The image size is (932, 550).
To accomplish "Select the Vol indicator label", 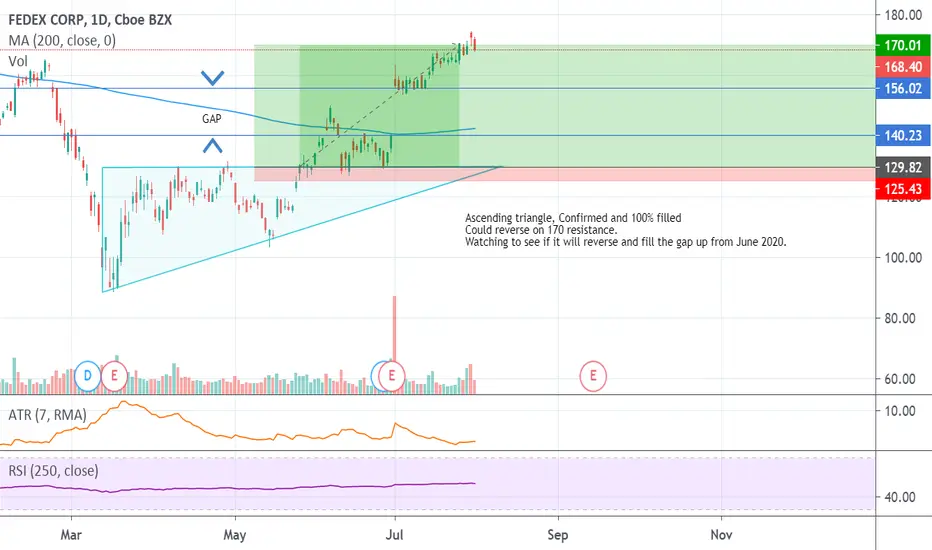I will click(18, 61).
